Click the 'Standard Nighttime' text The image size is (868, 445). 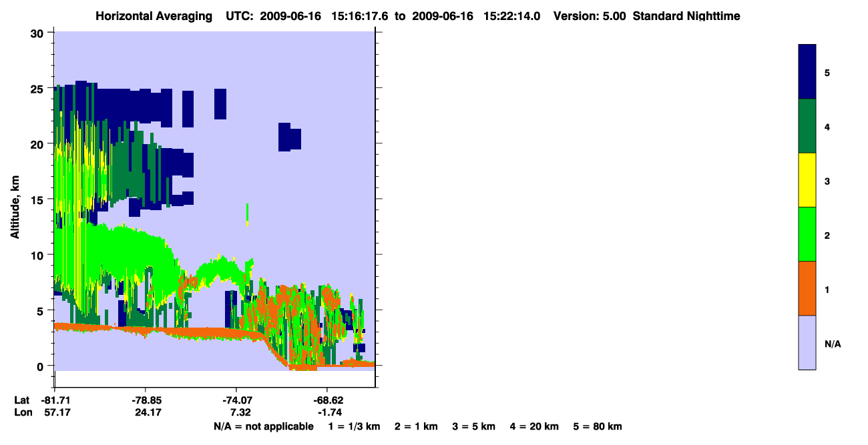click(686, 16)
